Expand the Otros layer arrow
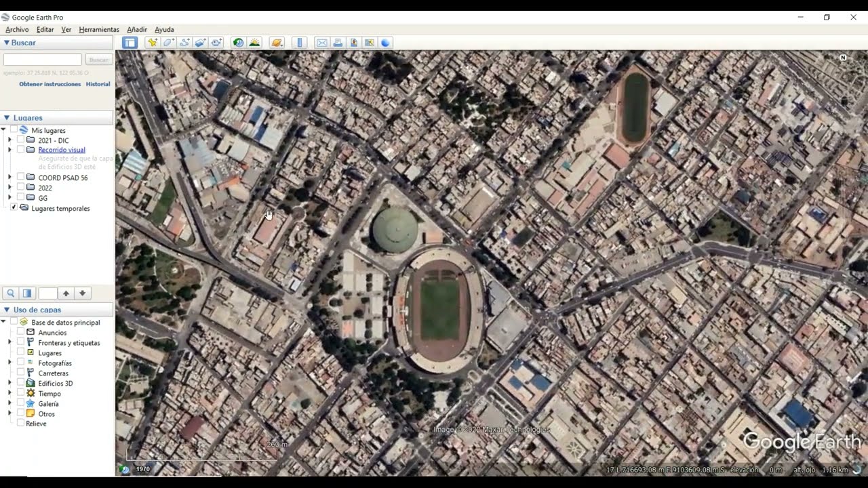Image resolution: width=868 pixels, height=488 pixels. point(9,413)
